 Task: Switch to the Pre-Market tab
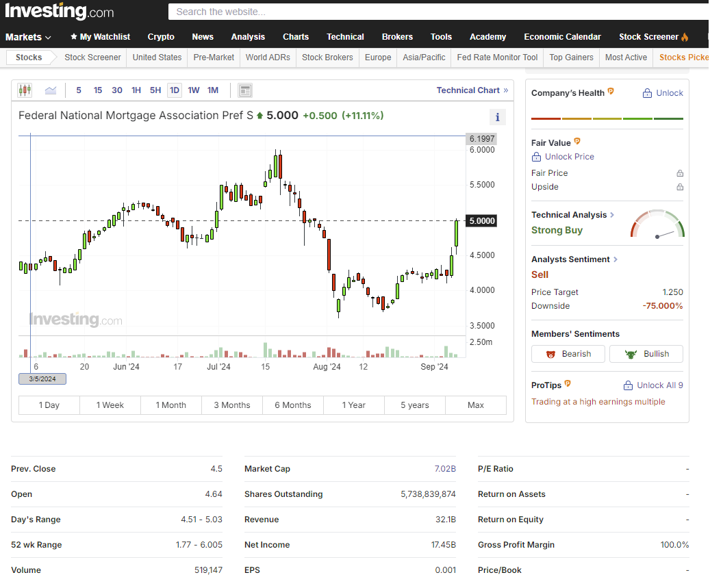click(x=213, y=57)
